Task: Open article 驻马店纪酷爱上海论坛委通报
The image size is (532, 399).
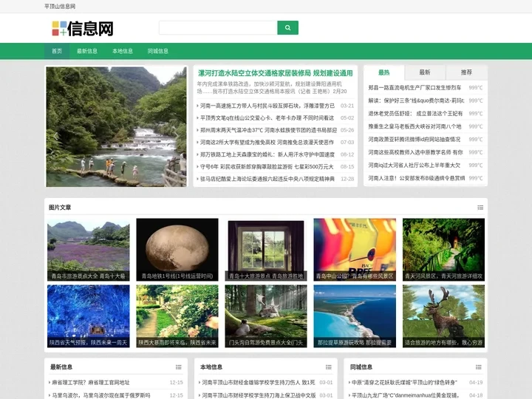Action: (267, 179)
